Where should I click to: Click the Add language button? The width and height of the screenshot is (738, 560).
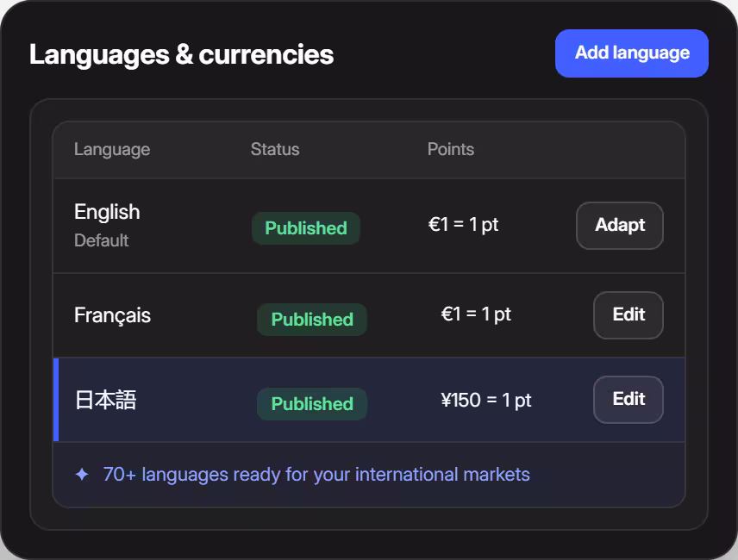pyautogui.click(x=632, y=53)
